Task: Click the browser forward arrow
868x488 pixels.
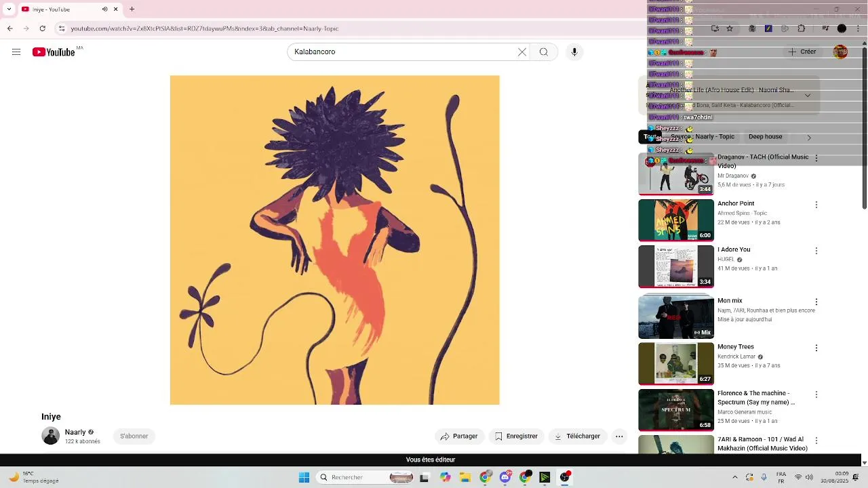Action: [x=26, y=28]
